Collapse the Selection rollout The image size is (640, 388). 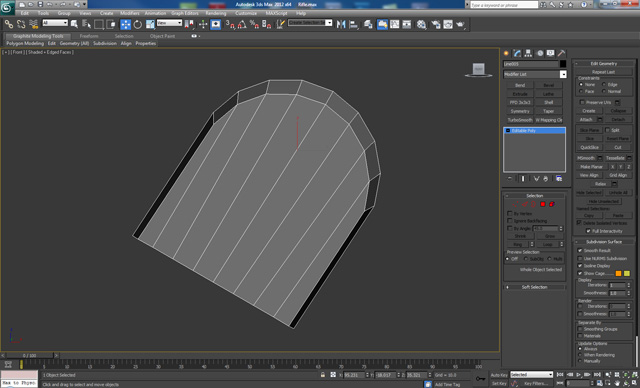pyautogui.click(x=534, y=196)
